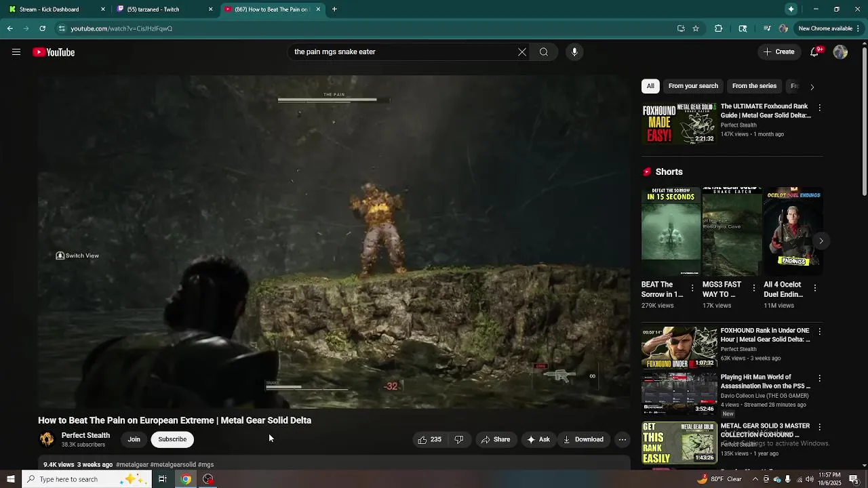Show more filter chips with right arrow
The image size is (868, 488).
pos(812,87)
